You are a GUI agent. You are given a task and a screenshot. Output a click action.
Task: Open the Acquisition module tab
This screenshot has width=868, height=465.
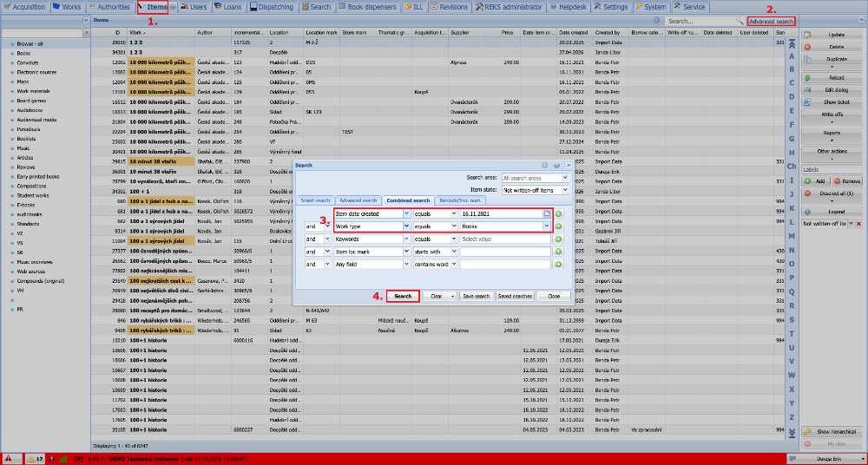[25, 7]
